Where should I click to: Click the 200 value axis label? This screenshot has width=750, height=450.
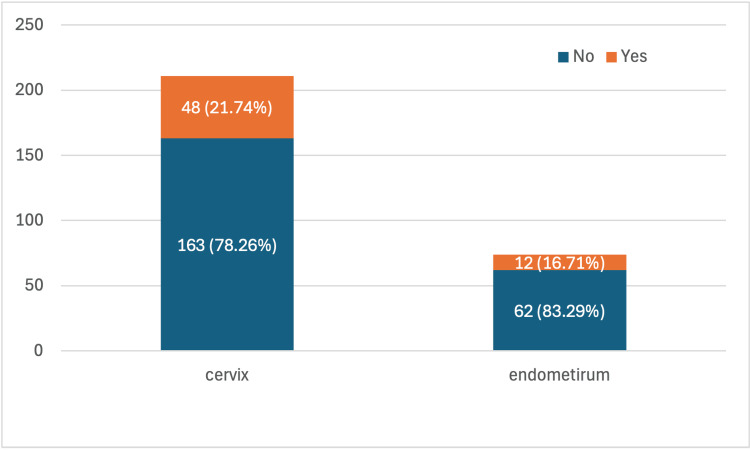coord(29,90)
